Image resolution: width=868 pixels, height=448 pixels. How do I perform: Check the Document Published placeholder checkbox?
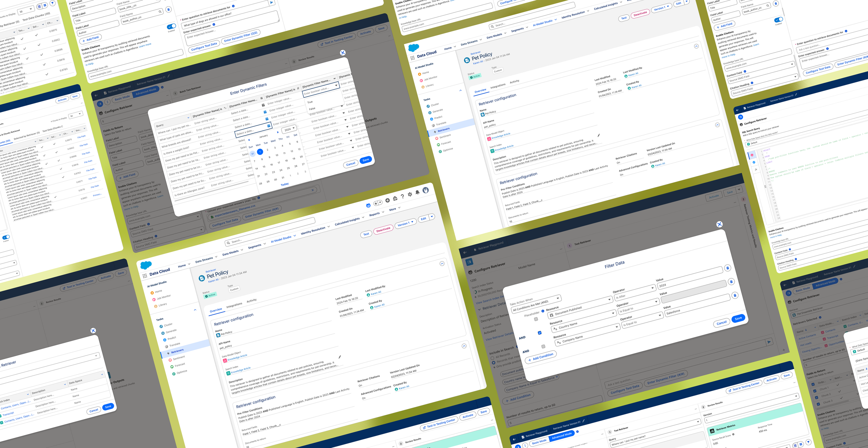pos(536,319)
